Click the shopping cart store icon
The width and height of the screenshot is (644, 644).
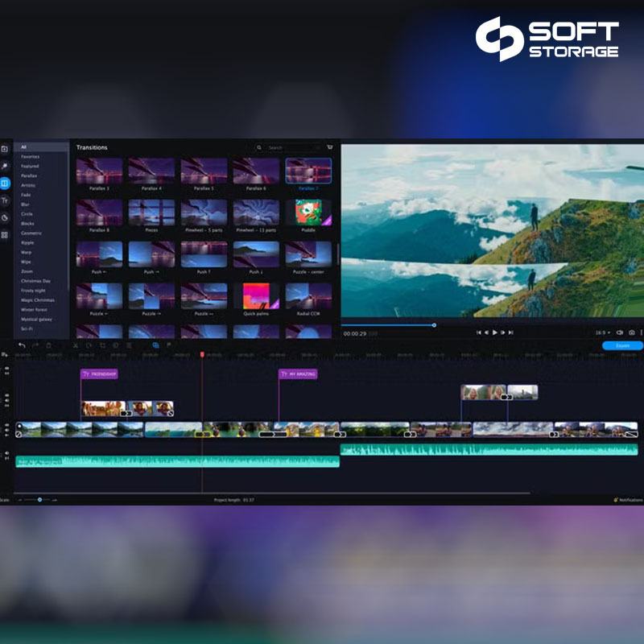coord(329,147)
